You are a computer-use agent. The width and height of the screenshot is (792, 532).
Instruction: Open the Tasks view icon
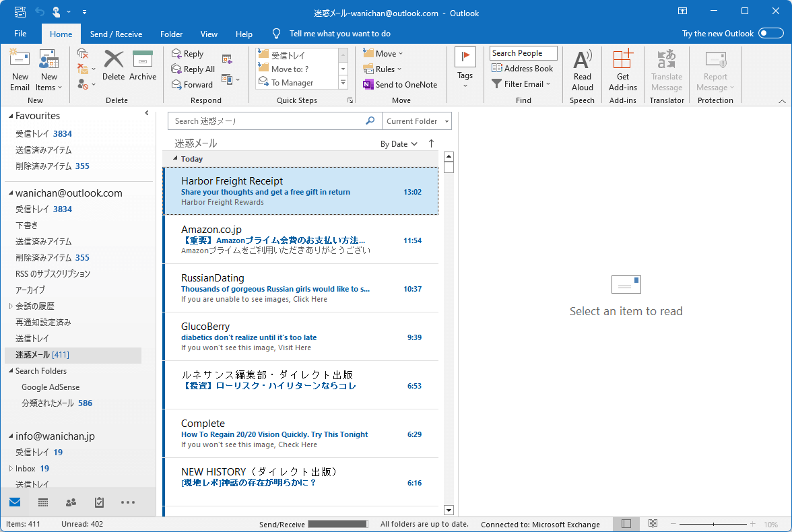tap(100, 502)
